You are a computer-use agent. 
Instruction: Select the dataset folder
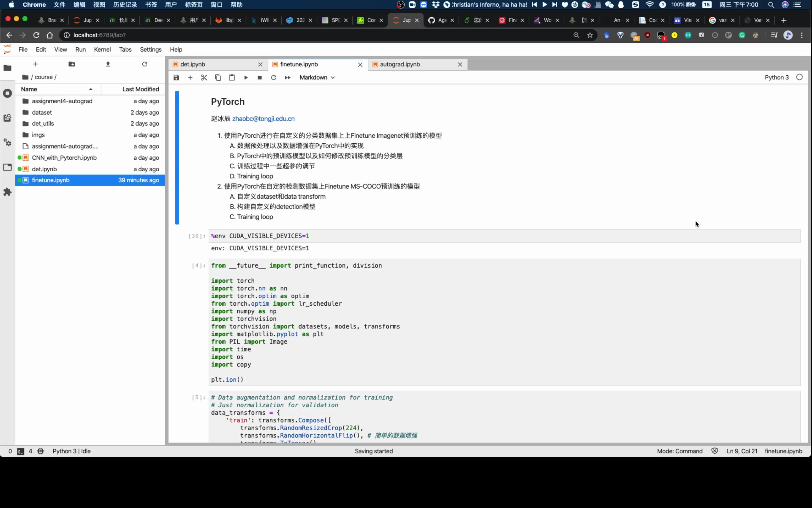coord(90,113)
